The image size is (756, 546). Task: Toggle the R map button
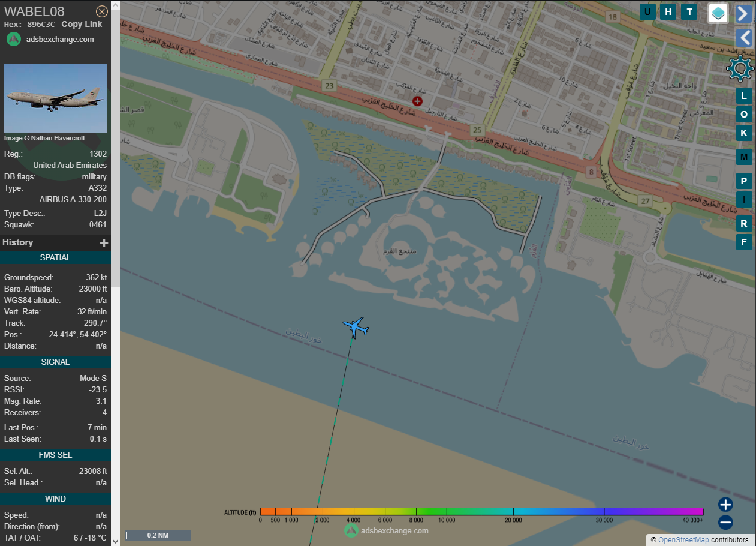click(744, 224)
